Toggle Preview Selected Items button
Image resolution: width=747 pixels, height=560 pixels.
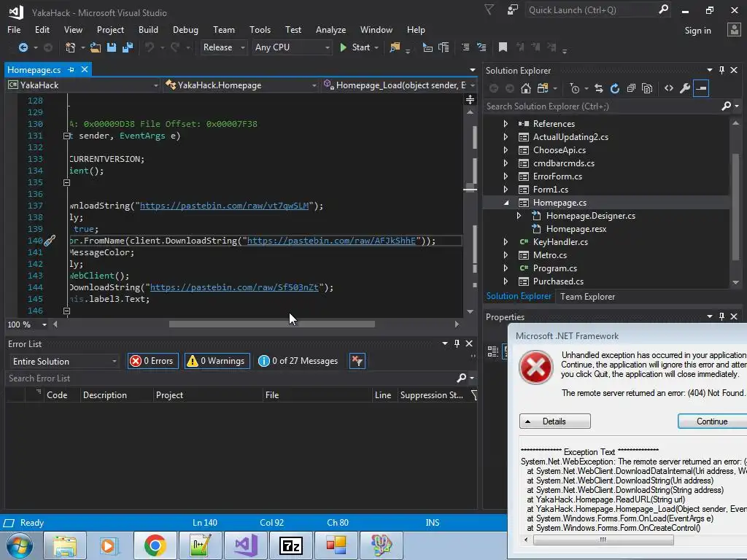point(701,88)
